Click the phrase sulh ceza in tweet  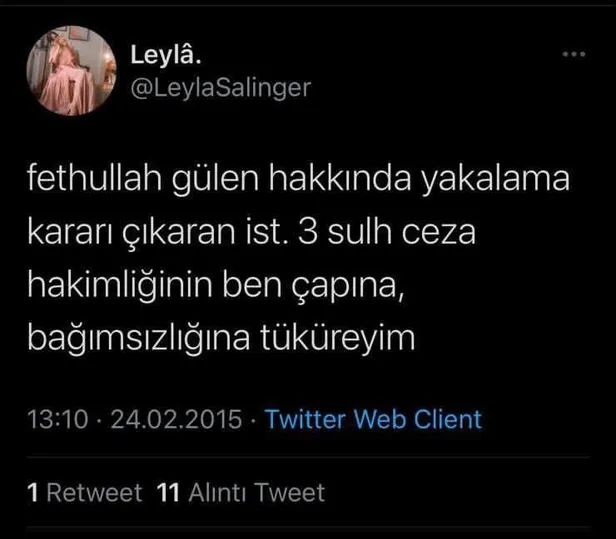pos(402,232)
